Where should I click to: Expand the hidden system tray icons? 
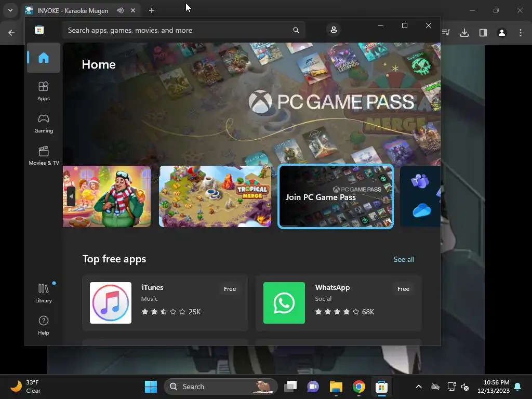click(x=419, y=387)
